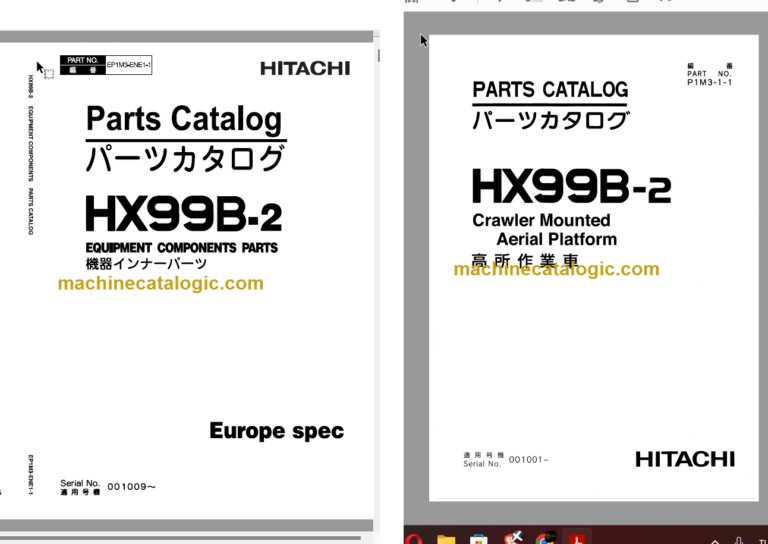Click part number EP1M3-ENE1-1 in left document
Image resolution: width=768 pixels, height=544 pixels.
point(128,65)
